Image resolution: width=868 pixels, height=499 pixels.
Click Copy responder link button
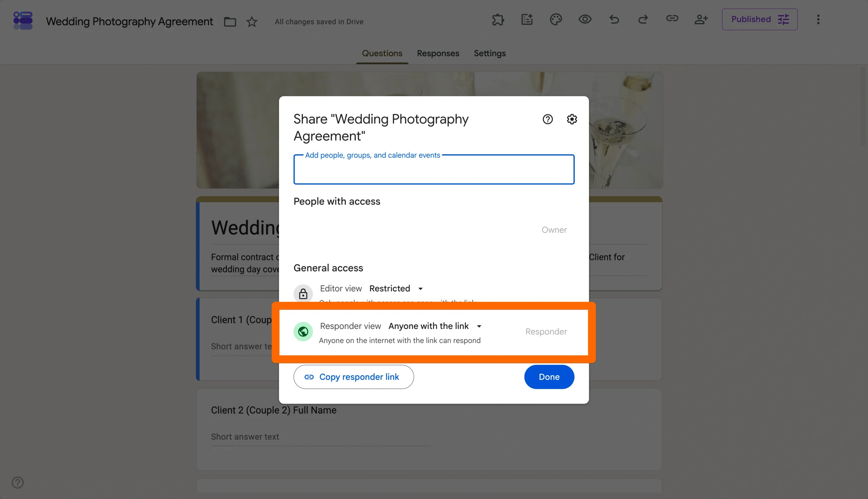(354, 377)
